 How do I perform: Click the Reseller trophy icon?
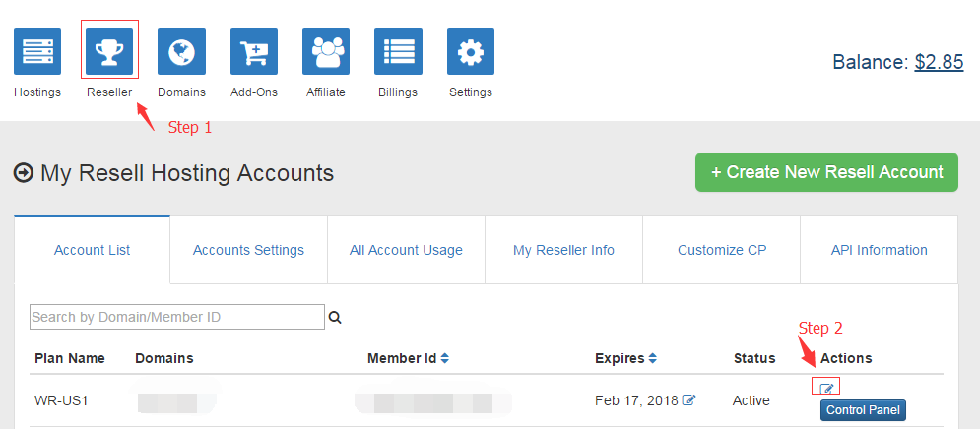(109, 51)
